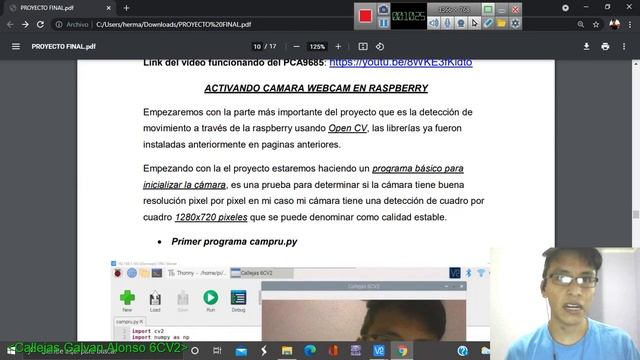Open the Chrome three-dot menu
The image size is (640, 360).
pyautogui.click(x=630, y=24)
